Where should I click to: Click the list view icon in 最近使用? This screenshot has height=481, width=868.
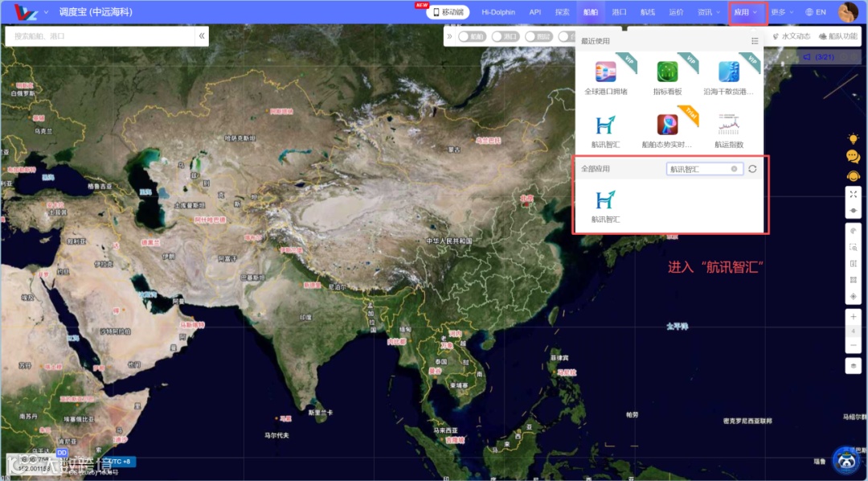pos(755,41)
